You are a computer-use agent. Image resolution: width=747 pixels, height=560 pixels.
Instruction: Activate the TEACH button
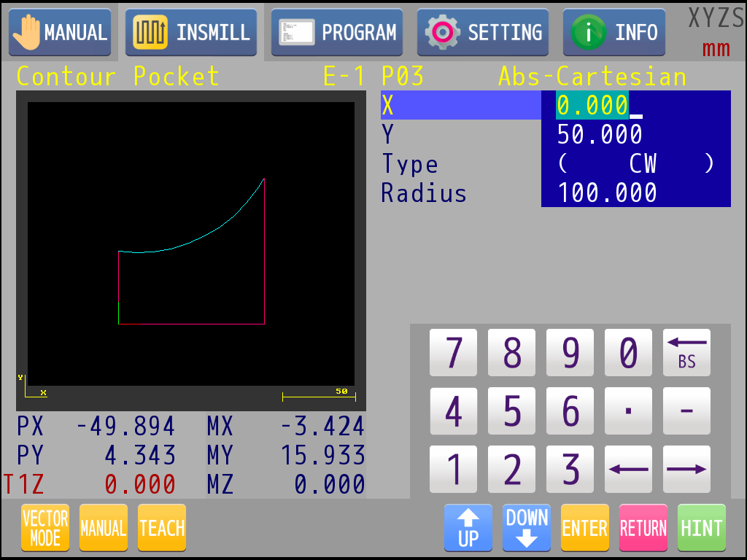click(x=162, y=528)
